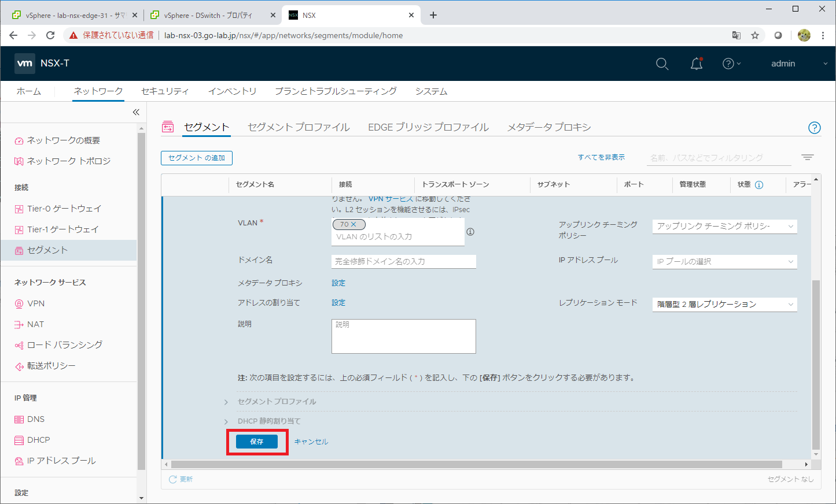
Task: Click the 保存 button
Action: (x=257, y=442)
